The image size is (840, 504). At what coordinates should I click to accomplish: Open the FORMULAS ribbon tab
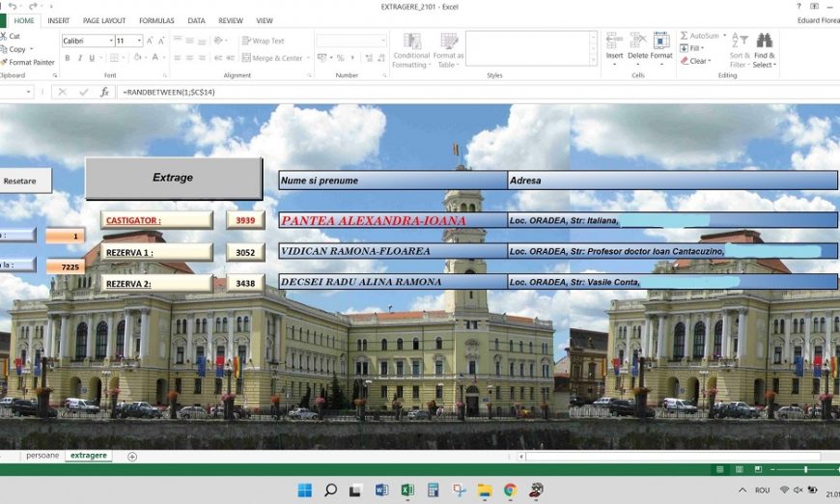[156, 20]
